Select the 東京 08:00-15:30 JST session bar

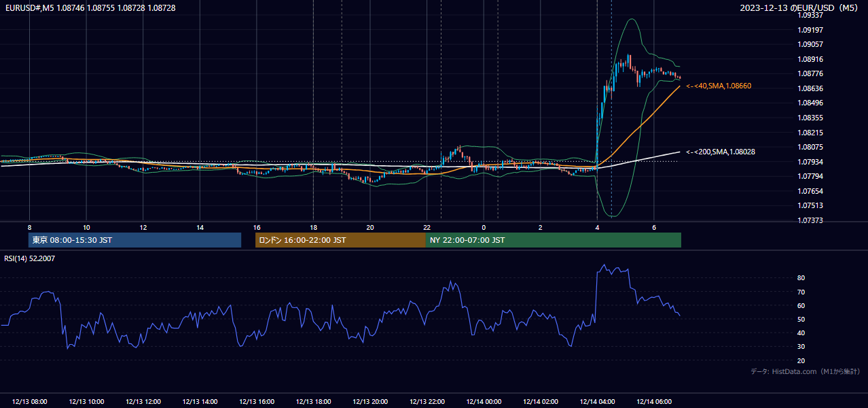(x=134, y=240)
